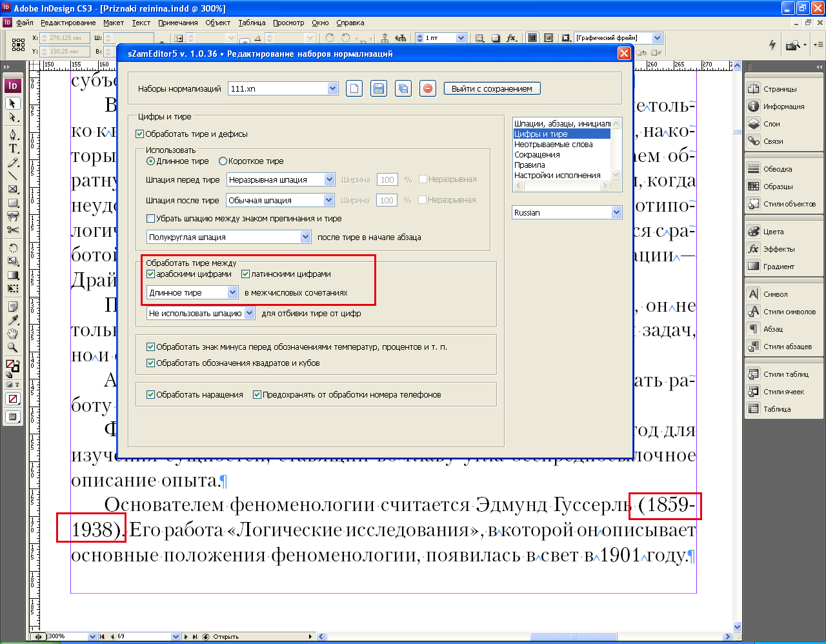
Task: Open the Редактирование menu
Action: click(68, 23)
